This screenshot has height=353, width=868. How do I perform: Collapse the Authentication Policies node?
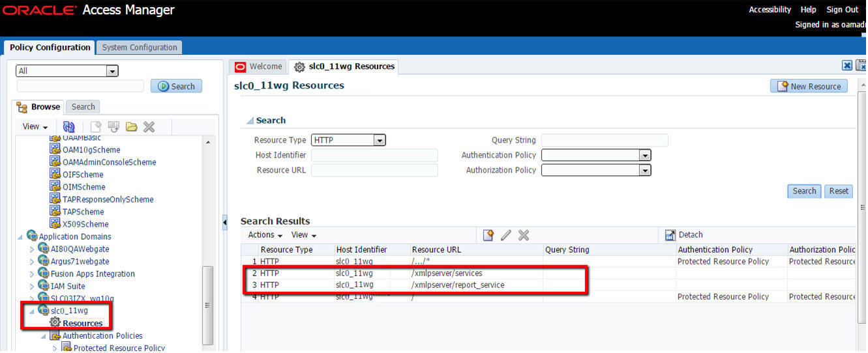point(44,336)
